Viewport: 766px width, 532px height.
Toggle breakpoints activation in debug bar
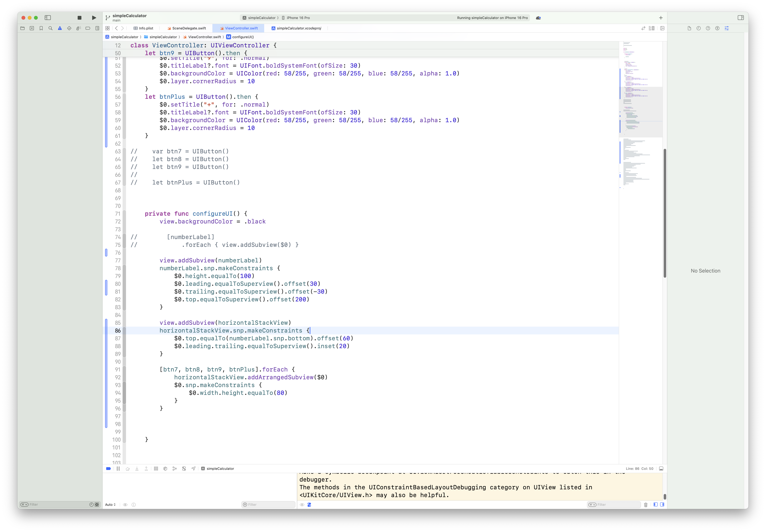click(x=108, y=469)
